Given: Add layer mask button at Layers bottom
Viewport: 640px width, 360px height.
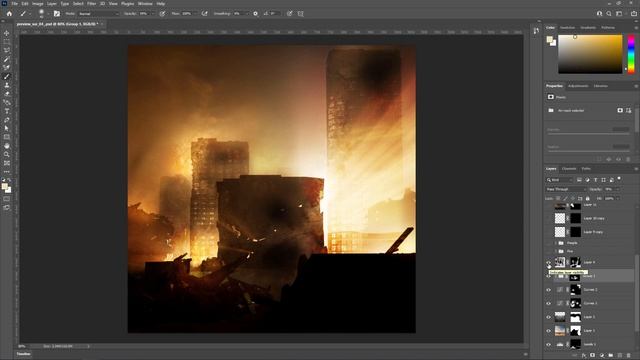Looking at the screenshot, I should pos(593,356).
